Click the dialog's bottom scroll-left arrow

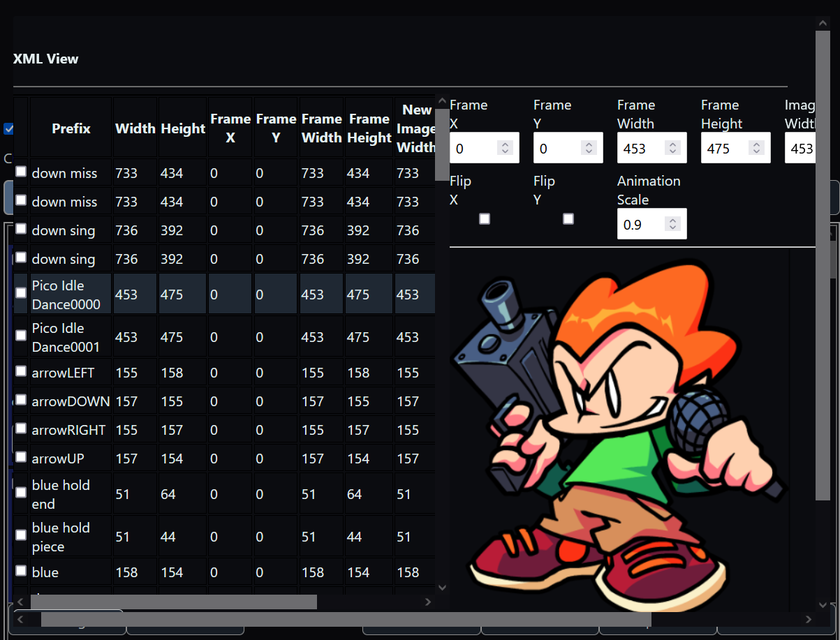pyautogui.click(x=20, y=619)
